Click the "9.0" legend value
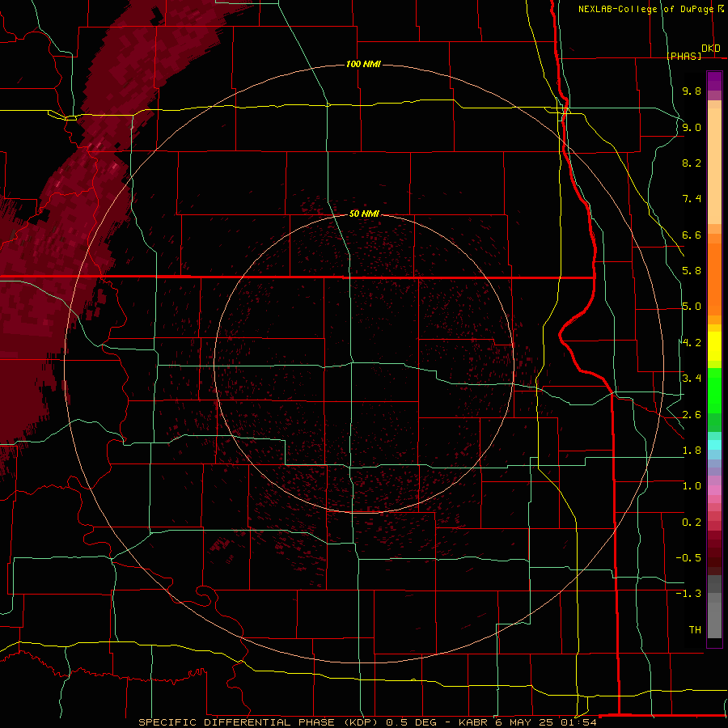Image resolution: width=728 pixels, height=728 pixels. pos(692,127)
